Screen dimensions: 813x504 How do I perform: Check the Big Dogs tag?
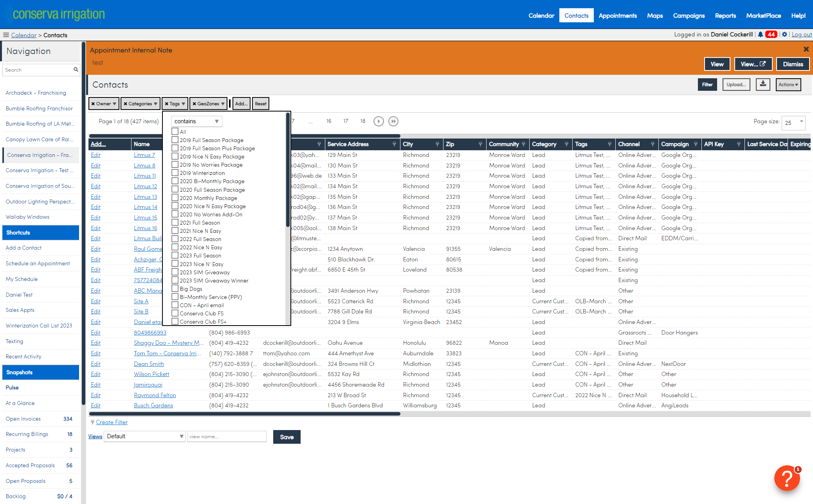(175, 288)
